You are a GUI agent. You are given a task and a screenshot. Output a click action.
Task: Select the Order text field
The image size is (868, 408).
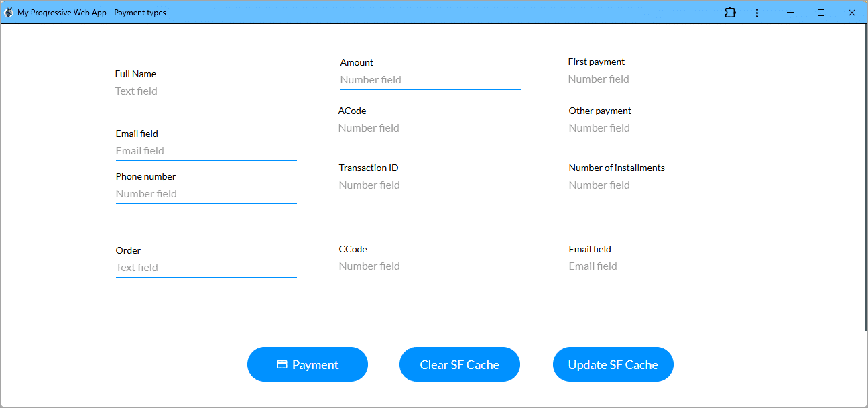coord(206,268)
